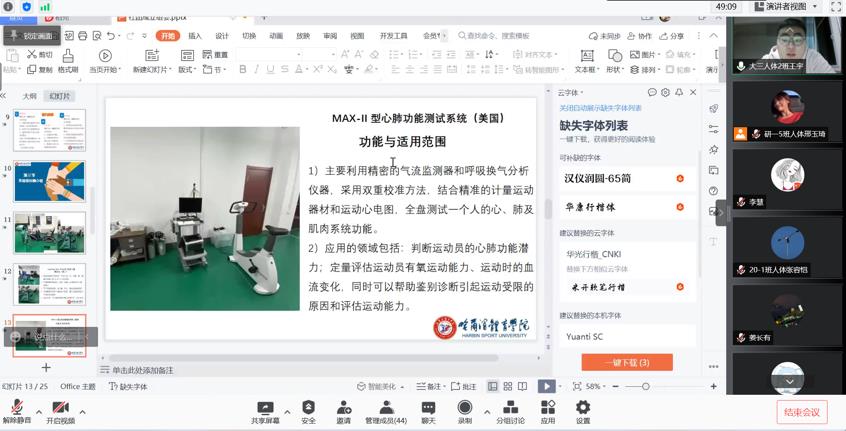Expand the microphone options arrow

[39, 411]
